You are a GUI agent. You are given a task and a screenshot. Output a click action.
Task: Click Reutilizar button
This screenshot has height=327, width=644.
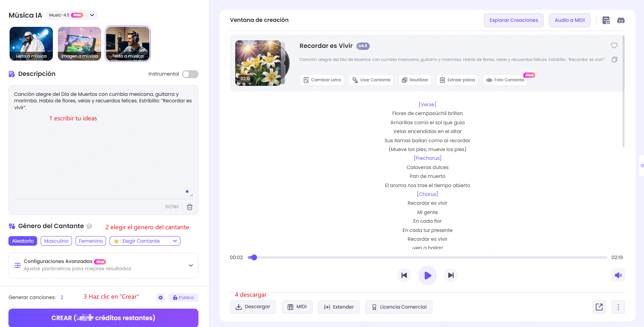point(415,80)
